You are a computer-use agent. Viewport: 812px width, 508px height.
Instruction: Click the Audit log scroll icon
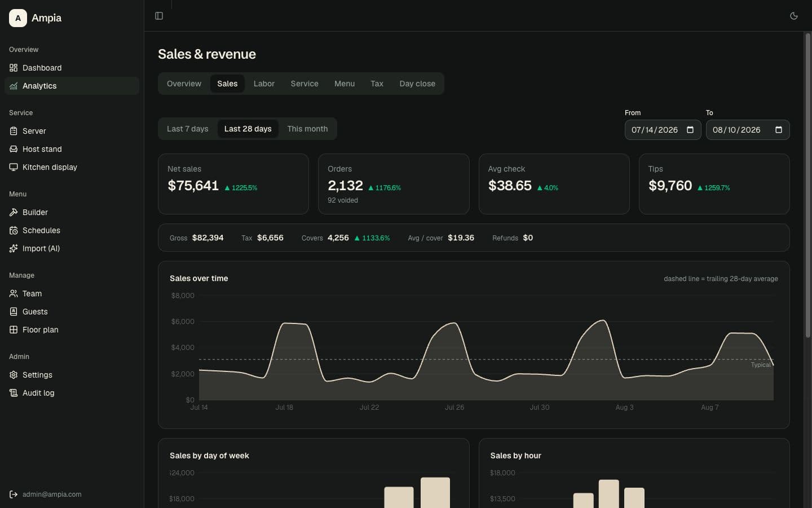click(14, 393)
